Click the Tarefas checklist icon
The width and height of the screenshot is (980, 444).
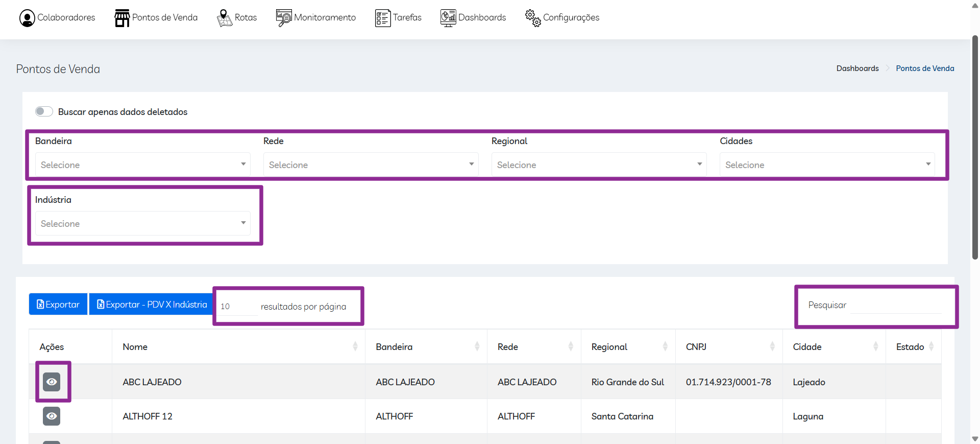[x=382, y=18]
